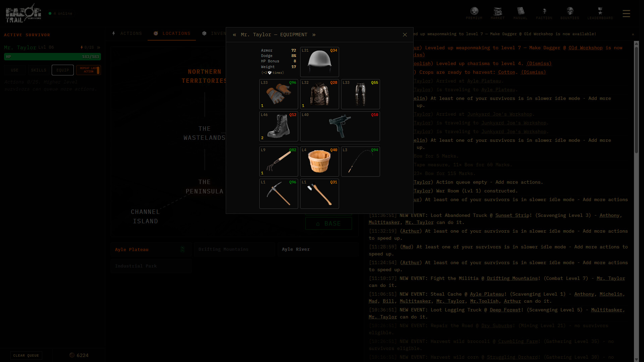The image size is (644, 362).
Task: Go to BASE on the map
Action: click(x=329, y=224)
